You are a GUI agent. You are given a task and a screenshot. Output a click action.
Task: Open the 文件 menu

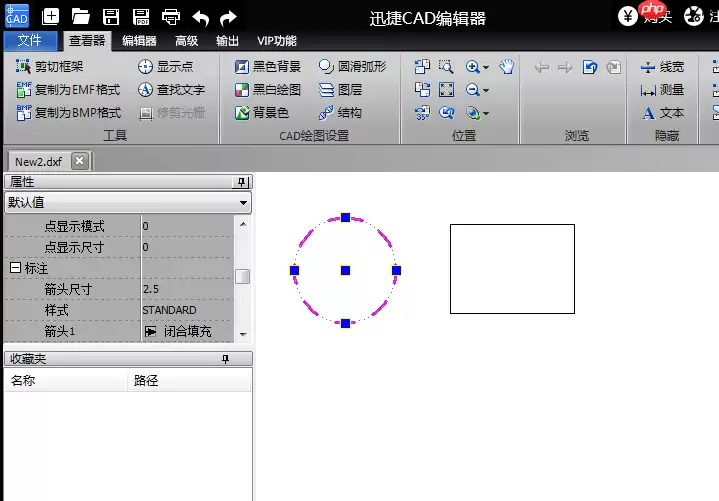coord(30,41)
